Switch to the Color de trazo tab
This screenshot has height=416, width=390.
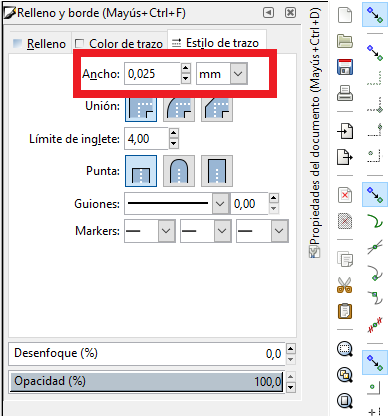point(119,44)
